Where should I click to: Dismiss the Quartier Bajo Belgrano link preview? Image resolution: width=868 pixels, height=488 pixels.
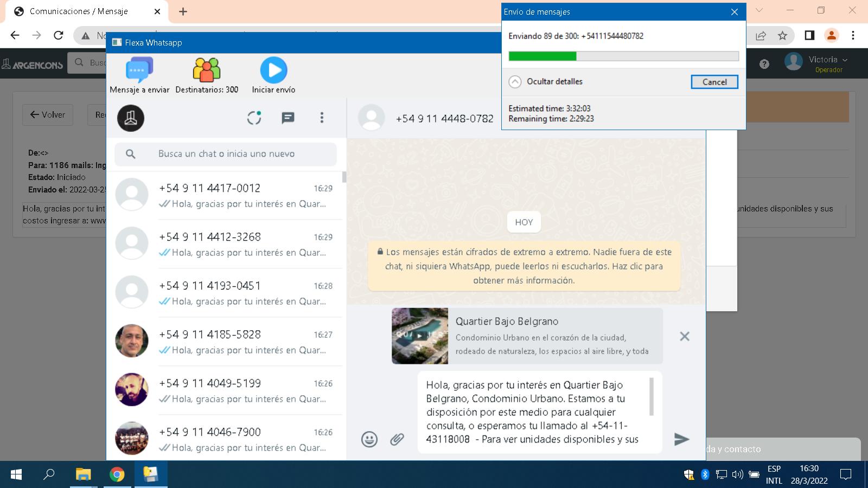685,336
